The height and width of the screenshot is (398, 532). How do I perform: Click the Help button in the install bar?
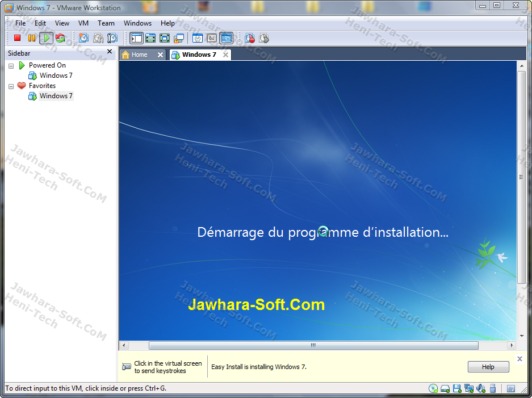[x=488, y=367]
